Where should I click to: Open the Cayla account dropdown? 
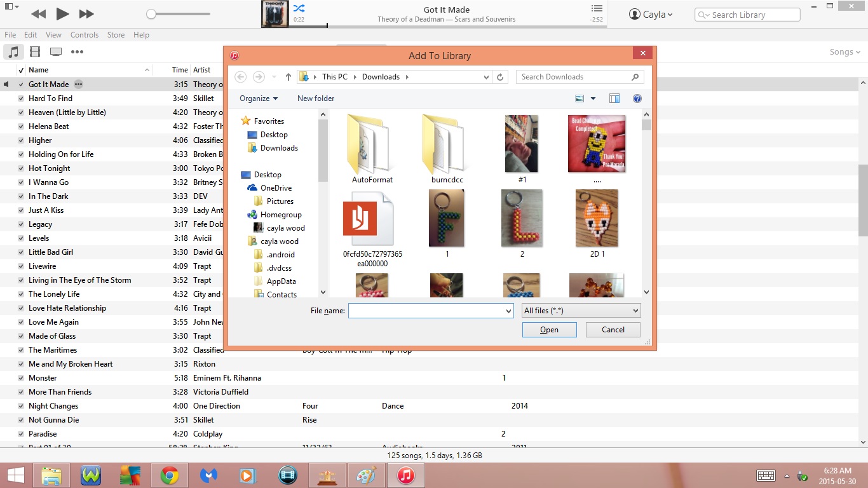click(x=651, y=14)
